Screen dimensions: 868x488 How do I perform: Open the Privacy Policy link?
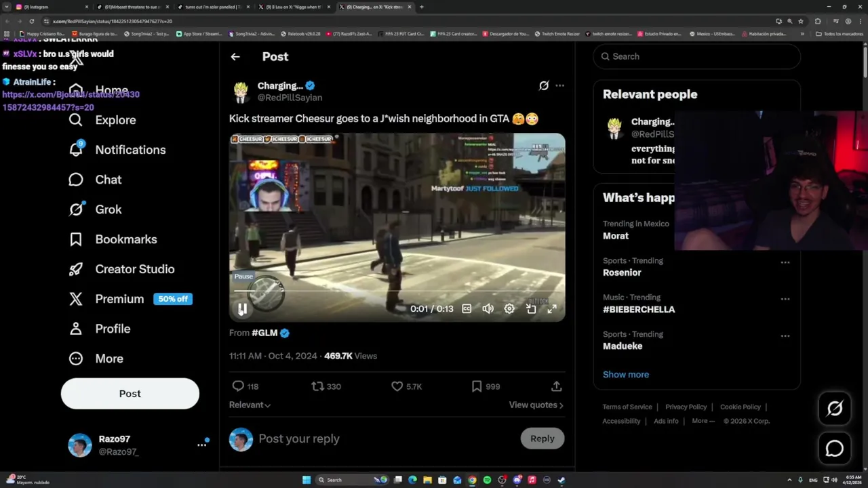click(686, 407)
